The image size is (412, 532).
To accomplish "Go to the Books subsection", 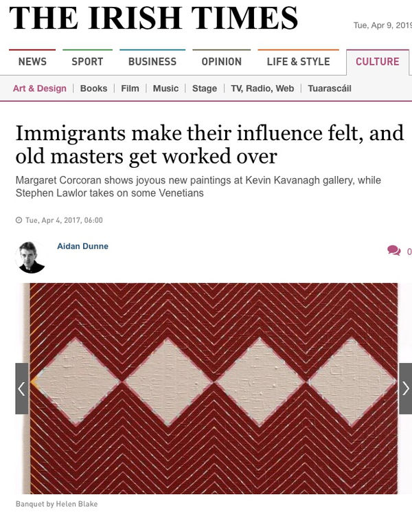I will [x=93, y=88].
